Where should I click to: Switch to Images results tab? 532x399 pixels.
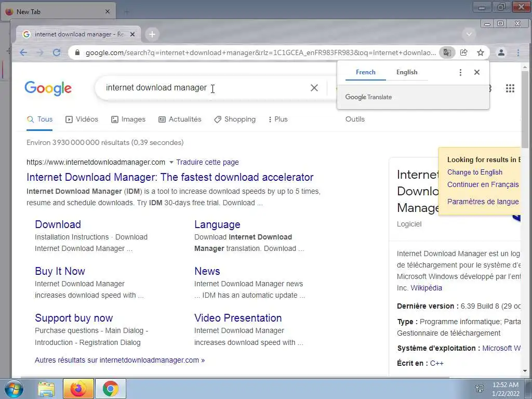[128, 119]
